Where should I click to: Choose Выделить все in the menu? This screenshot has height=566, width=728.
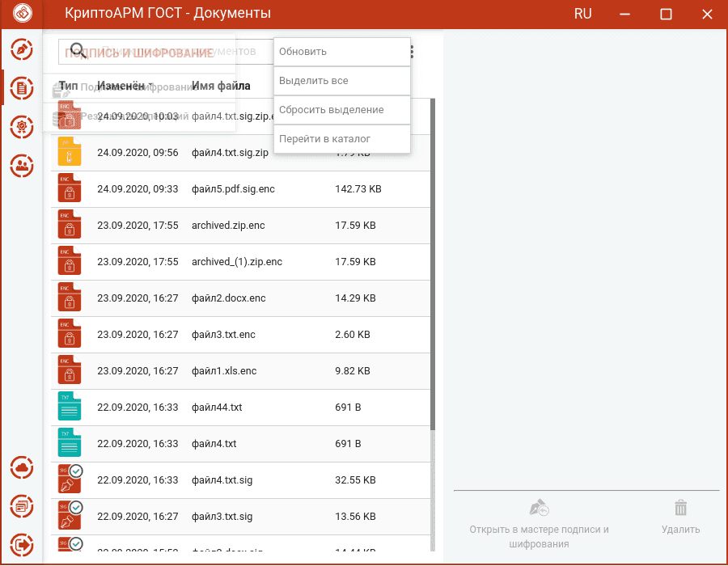342,81
